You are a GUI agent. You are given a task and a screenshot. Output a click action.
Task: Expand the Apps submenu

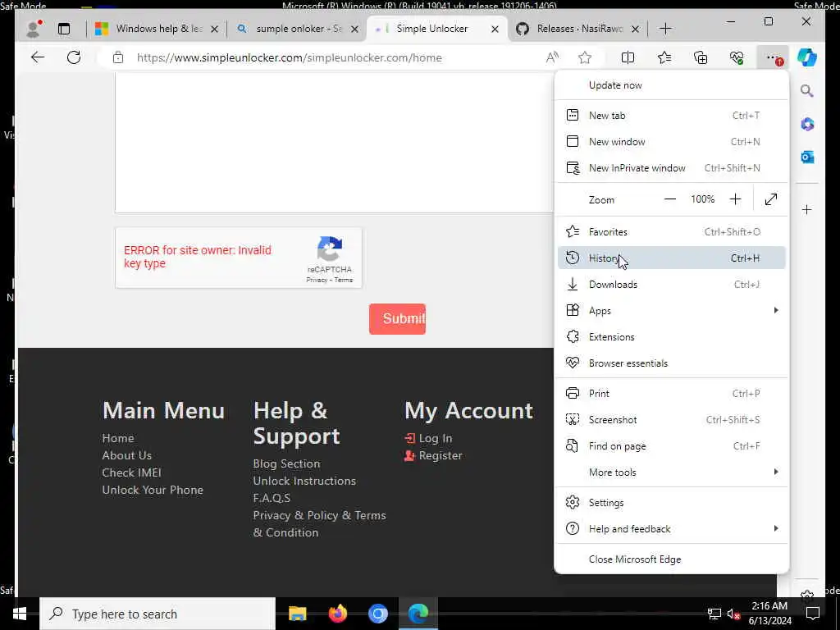pos(671,311)
